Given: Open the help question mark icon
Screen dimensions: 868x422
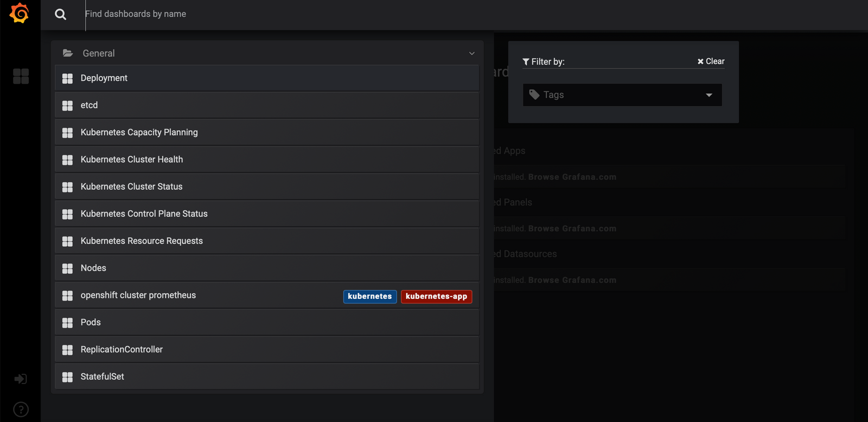Looking at the screenshot, I should click(21, 410).
